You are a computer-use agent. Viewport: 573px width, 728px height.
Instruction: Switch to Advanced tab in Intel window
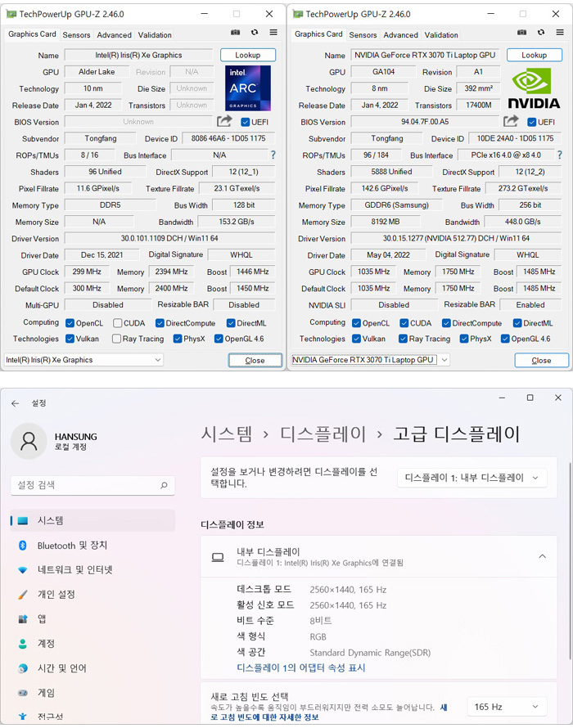click(x=114, y=35)
